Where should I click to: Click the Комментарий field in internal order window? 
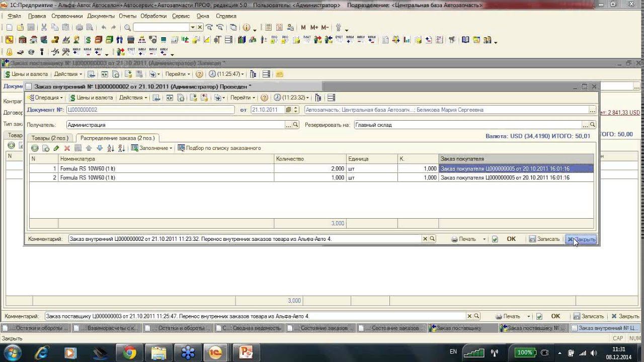point(245,239)
